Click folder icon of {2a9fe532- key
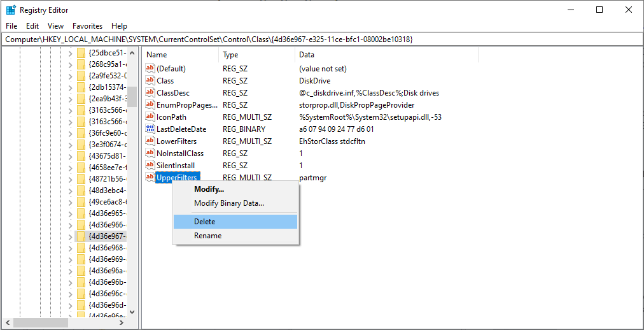644x330 pixels. click(81, 76)
